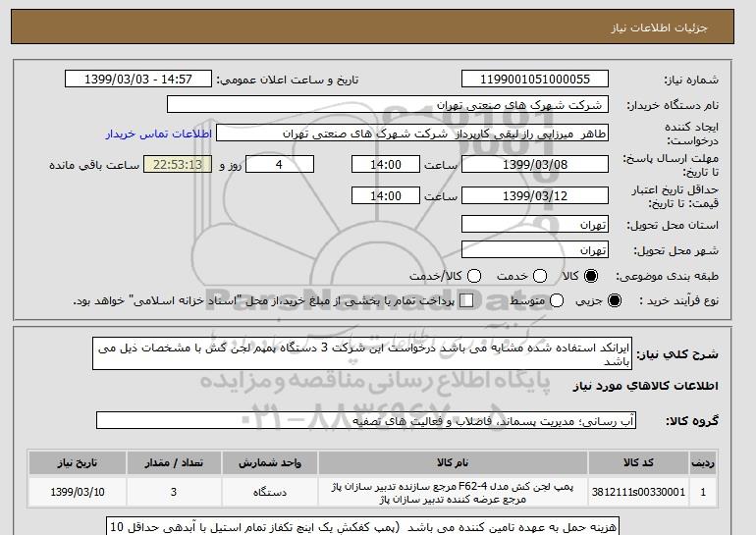This screenshot has height=535, width=756.
Task: Click the تعداد / مقدار column header
Action: pyautogui.click(x=174, y=462)
